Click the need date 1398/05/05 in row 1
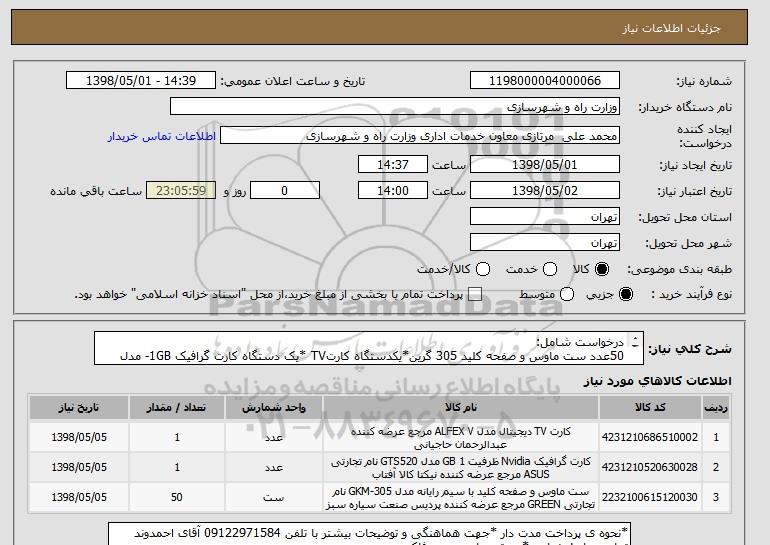The height and width of the screenshot is (545, 770). 79,437
